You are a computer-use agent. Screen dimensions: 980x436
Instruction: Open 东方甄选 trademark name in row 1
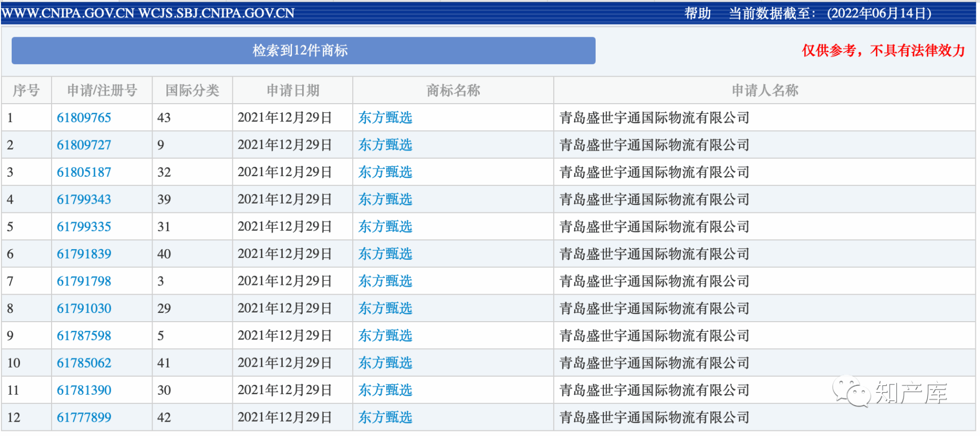point(385,118)
